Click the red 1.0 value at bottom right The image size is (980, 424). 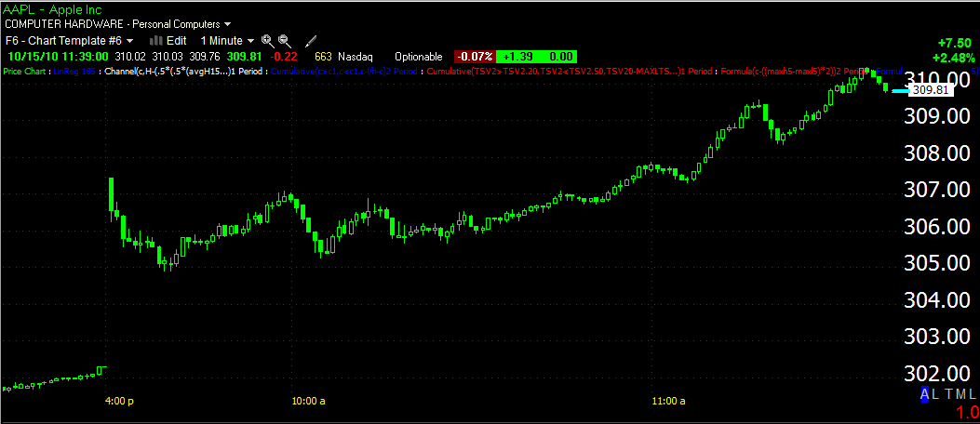(x=968, y=413)
